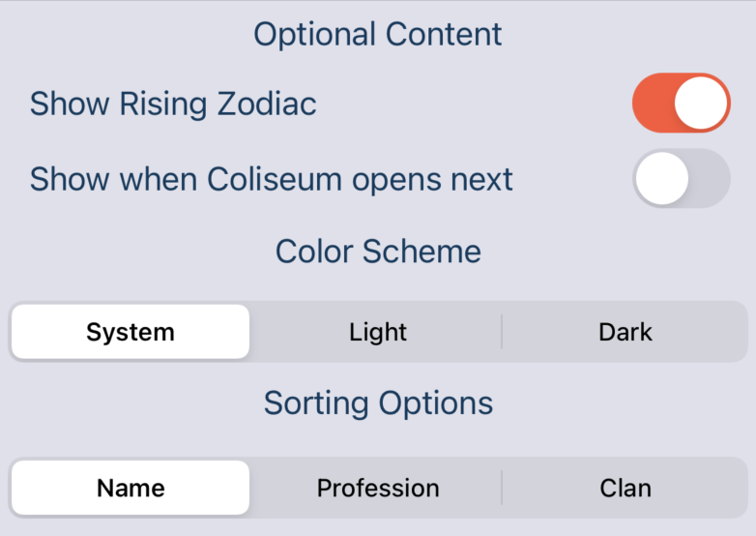Viewport: 756px width, 536px height.
Task: Click the Show Rising Zodiac label text
Action: click(x=173, y=104)
